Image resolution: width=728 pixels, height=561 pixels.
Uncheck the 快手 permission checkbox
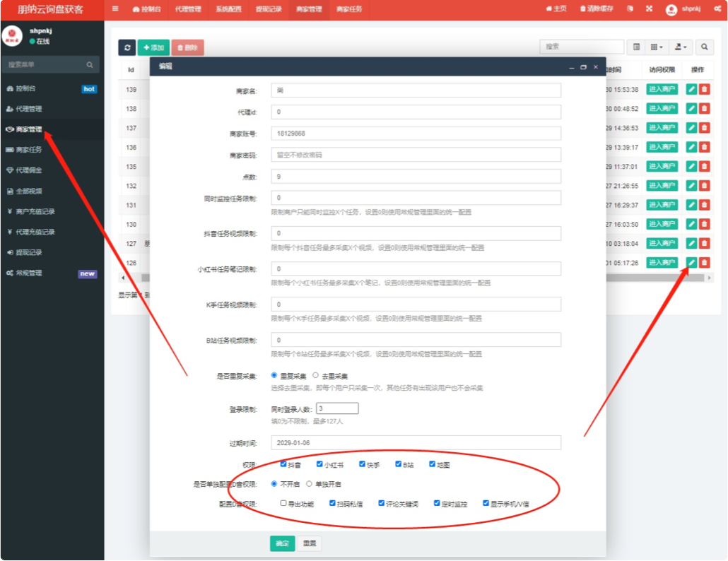click(x=362, y=464)
